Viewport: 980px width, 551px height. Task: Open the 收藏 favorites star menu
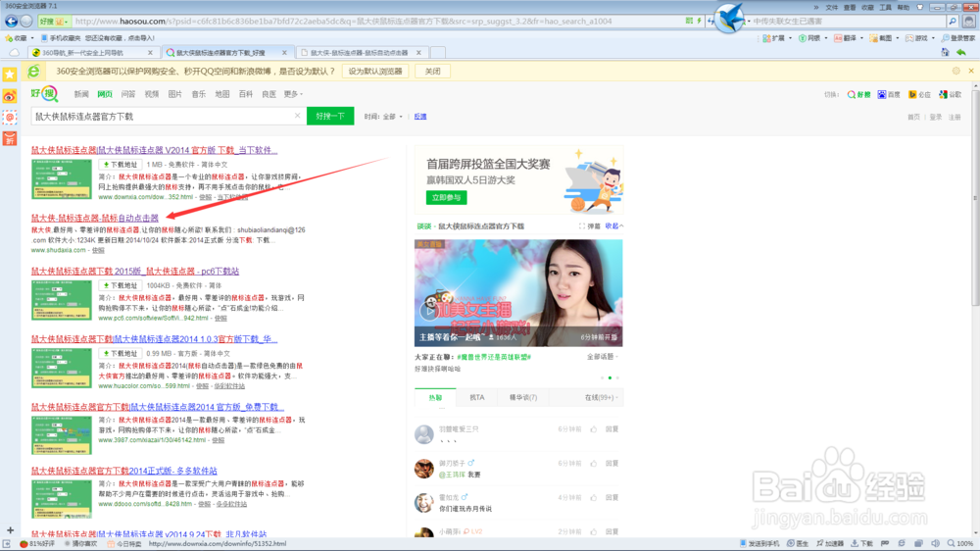click(19, 38)
